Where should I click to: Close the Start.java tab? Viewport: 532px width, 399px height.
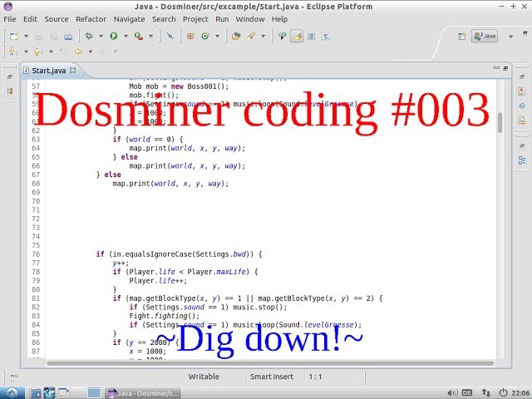click(72, 70)
